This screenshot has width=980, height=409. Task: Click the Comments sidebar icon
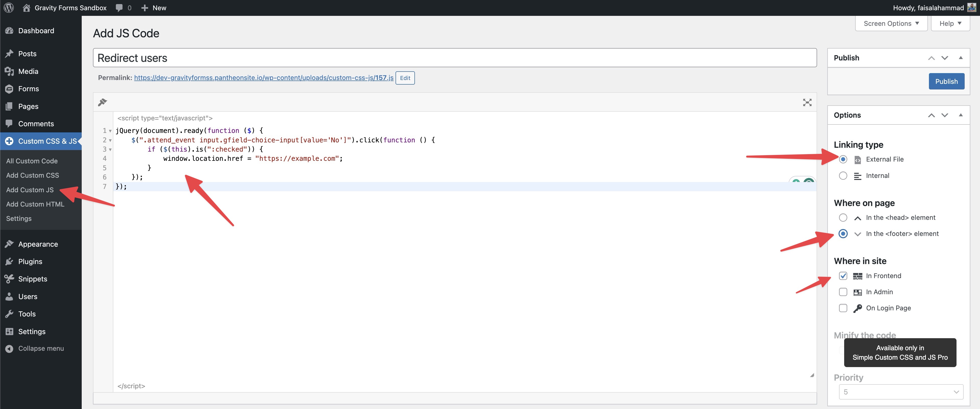tap(9, 124)
